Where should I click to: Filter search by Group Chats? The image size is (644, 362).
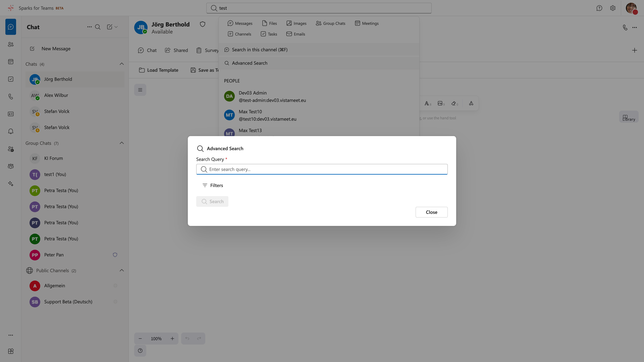coord(330,23)
